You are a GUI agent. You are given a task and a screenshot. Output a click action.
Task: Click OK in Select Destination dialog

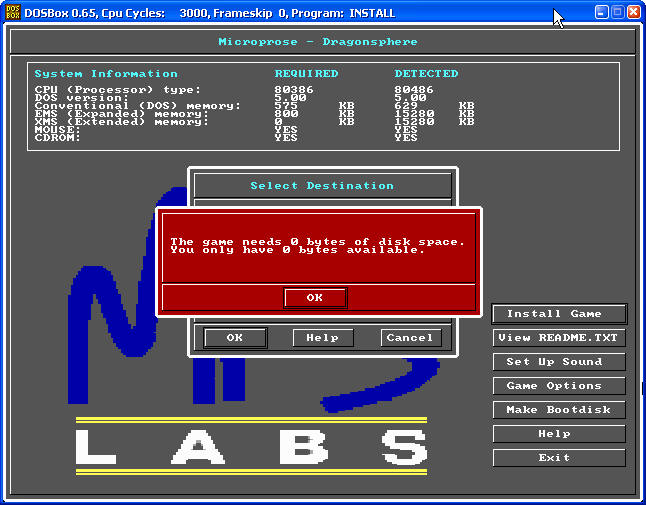pyautogui.click(x=235, y=338)
